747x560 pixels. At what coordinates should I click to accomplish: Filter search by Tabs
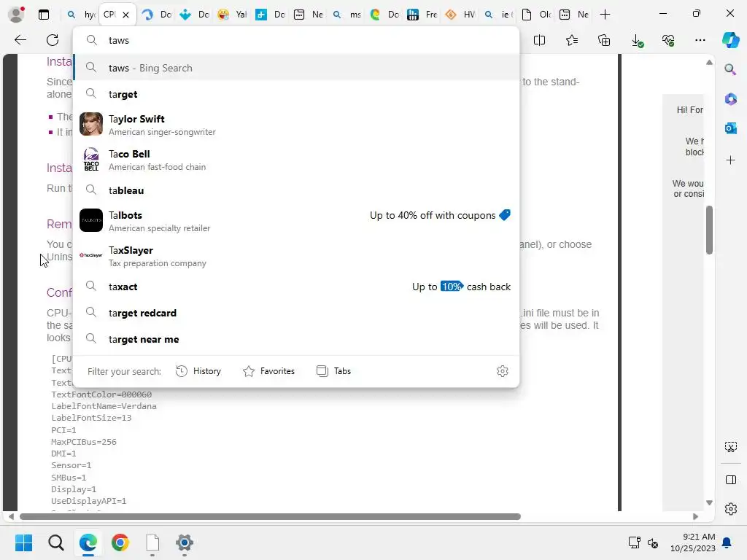click(x=333, y=371)
